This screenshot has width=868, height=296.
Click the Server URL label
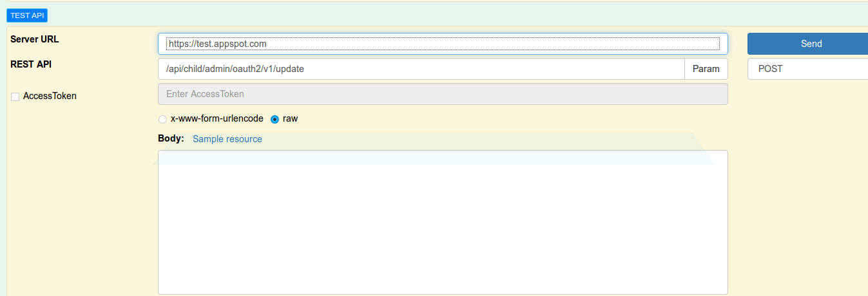pyautogui.click(x=35, y=39)
